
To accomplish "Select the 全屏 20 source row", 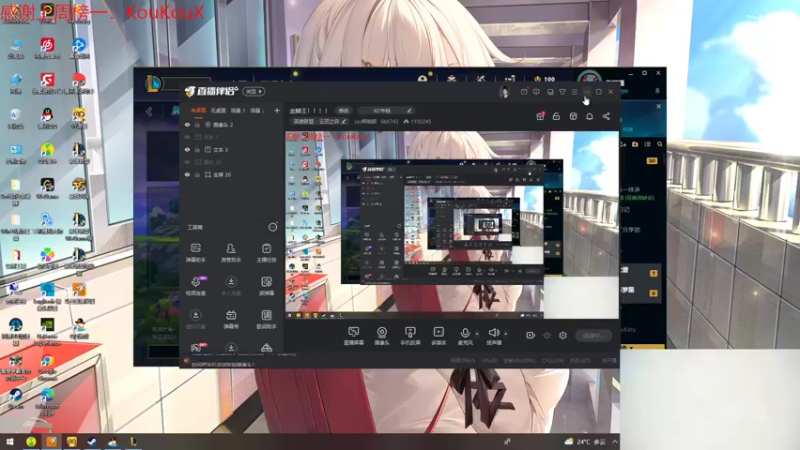I will coord(230,174).
